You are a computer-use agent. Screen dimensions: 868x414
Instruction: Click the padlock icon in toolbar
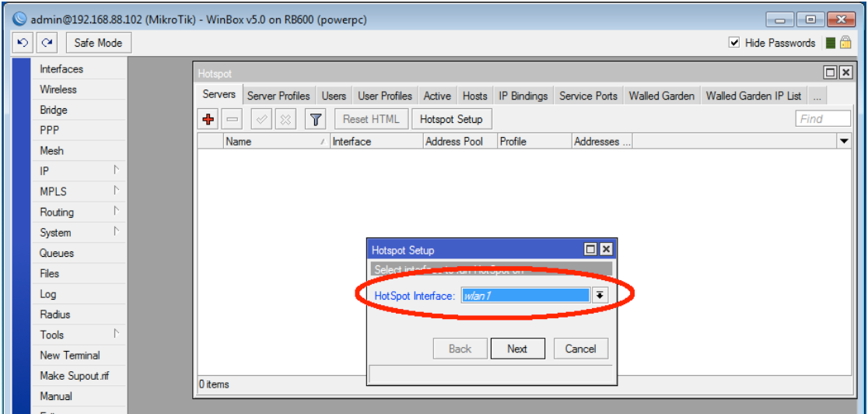[845, 43]
